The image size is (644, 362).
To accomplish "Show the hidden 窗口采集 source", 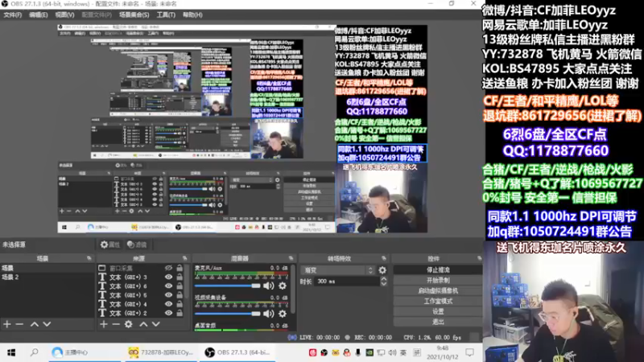I will click(168, 268).
